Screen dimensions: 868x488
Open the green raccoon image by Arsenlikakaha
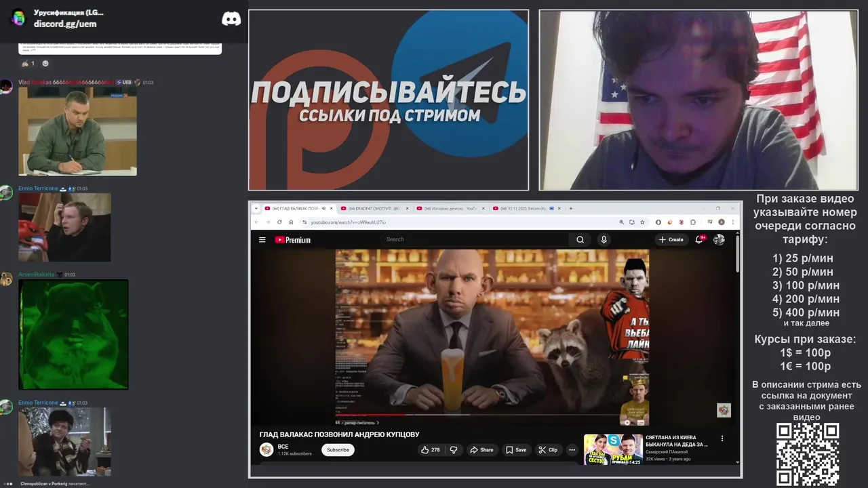click(x=73, y=334)
